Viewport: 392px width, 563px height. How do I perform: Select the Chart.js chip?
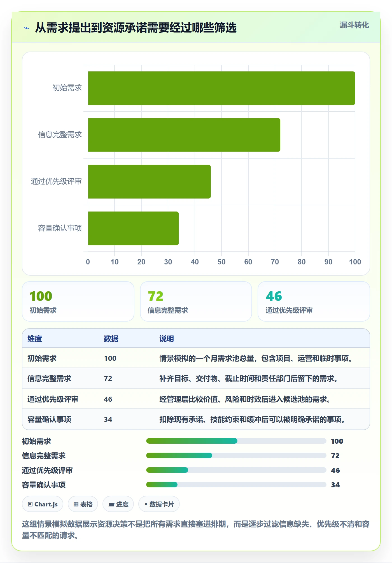click(43, 504)
